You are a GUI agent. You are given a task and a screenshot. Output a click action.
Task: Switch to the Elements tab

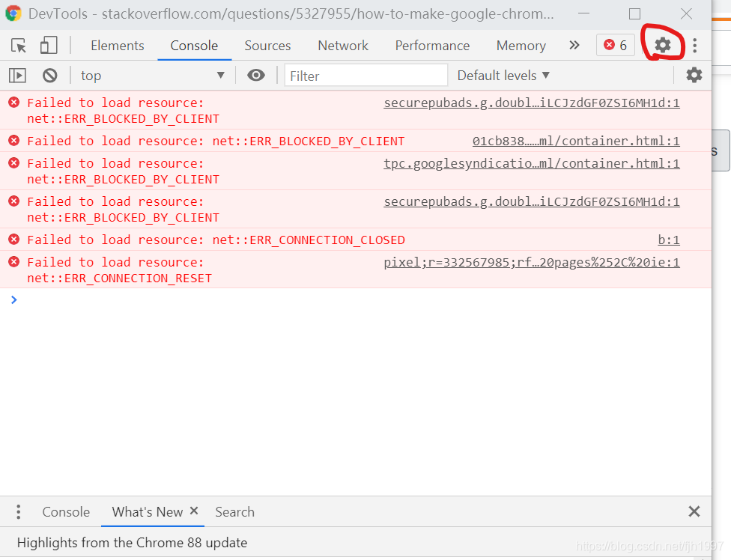coord(118,46)
